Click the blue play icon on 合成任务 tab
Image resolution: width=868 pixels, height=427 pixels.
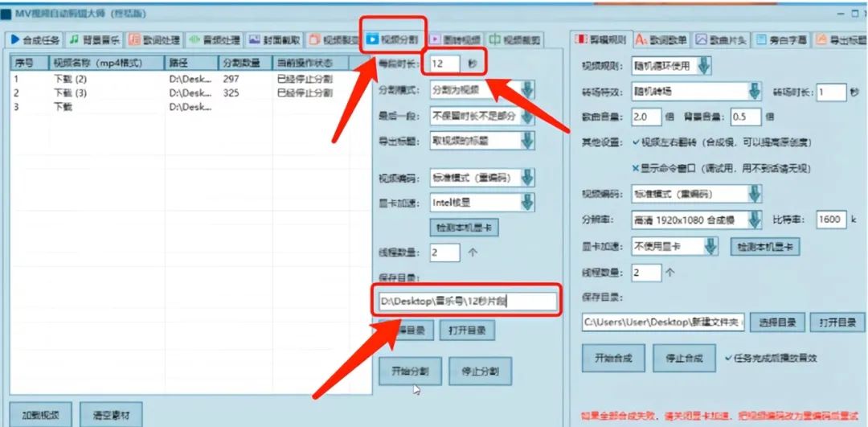(14, 39)
